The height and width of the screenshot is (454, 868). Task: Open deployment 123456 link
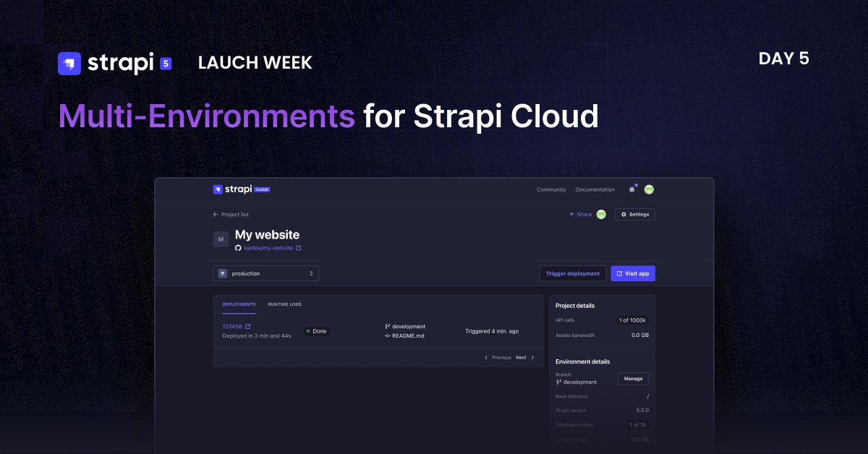(x=233, y=327)
